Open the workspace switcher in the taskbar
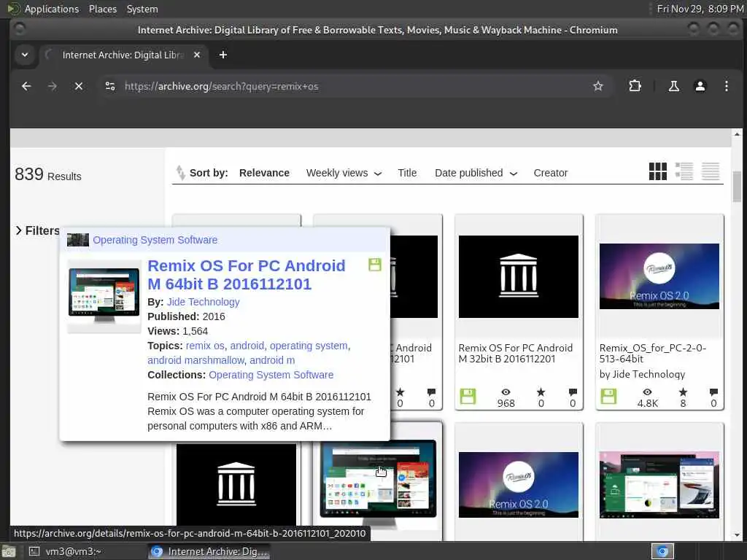 (662, 551)
